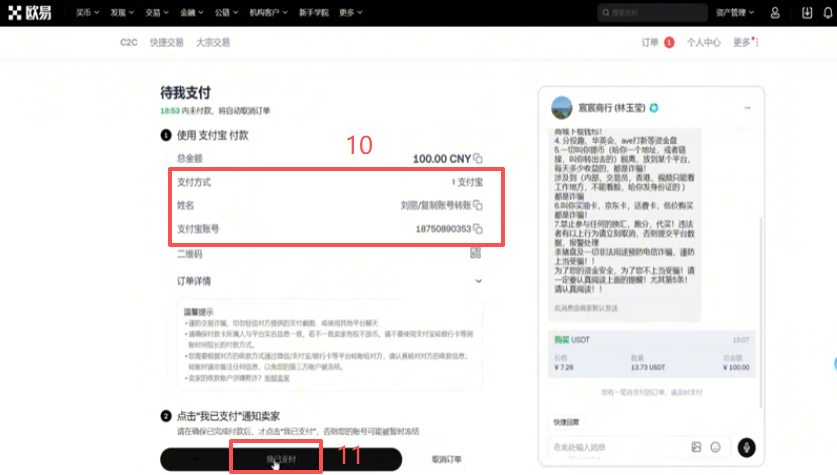Attach an image using chat picture icon
This screenshot has width=837, height=475.
696,447
